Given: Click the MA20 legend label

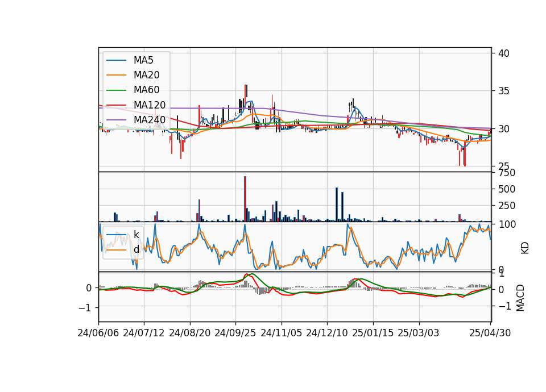Looking at the screenshot, I should [146, 75].
